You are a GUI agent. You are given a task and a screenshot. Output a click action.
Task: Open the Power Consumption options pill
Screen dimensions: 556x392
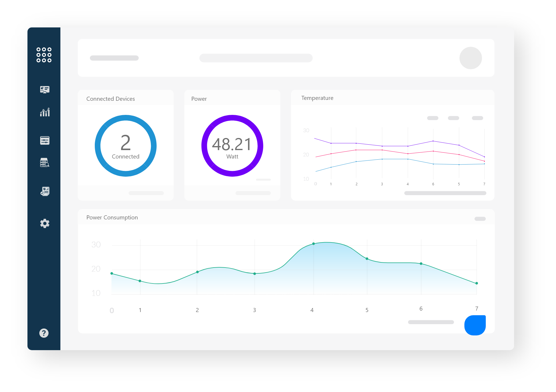tap(480, 219)
